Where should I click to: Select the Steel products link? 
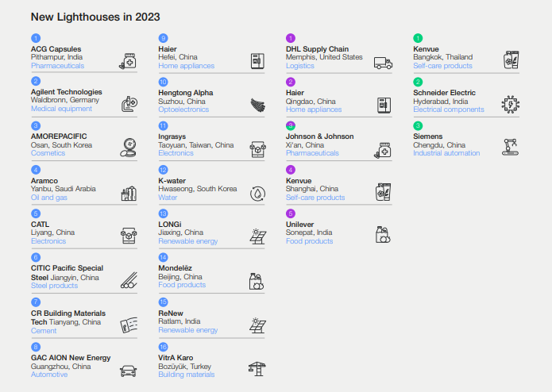click(x=54, y=286)
